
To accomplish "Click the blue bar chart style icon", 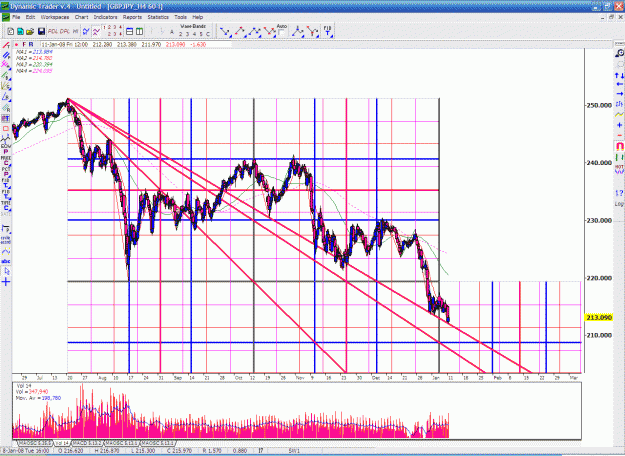I will point(86,31).
